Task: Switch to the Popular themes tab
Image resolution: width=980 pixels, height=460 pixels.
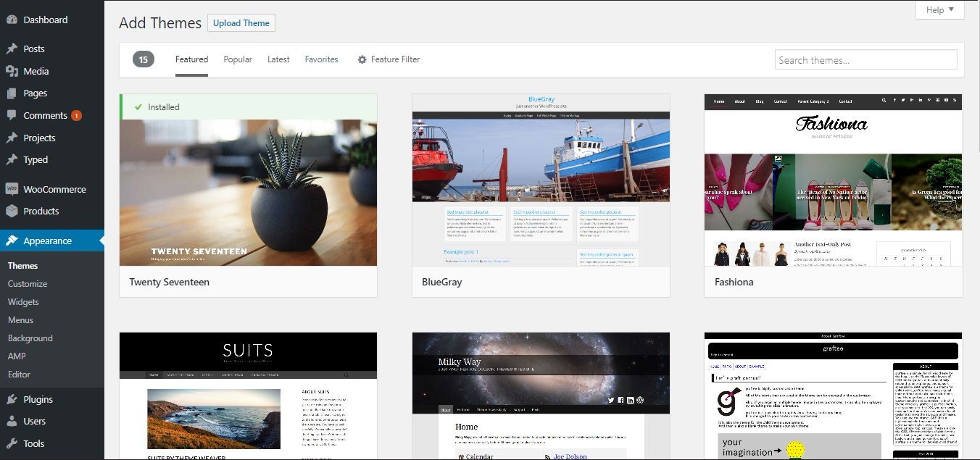Action: tap(238, 59)
